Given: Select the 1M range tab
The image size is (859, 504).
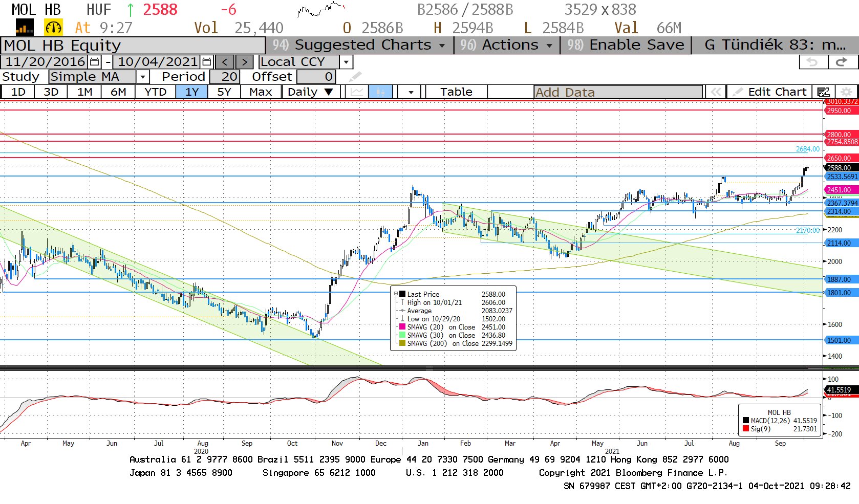Looking at the screenshot, I should coord(84,92).
